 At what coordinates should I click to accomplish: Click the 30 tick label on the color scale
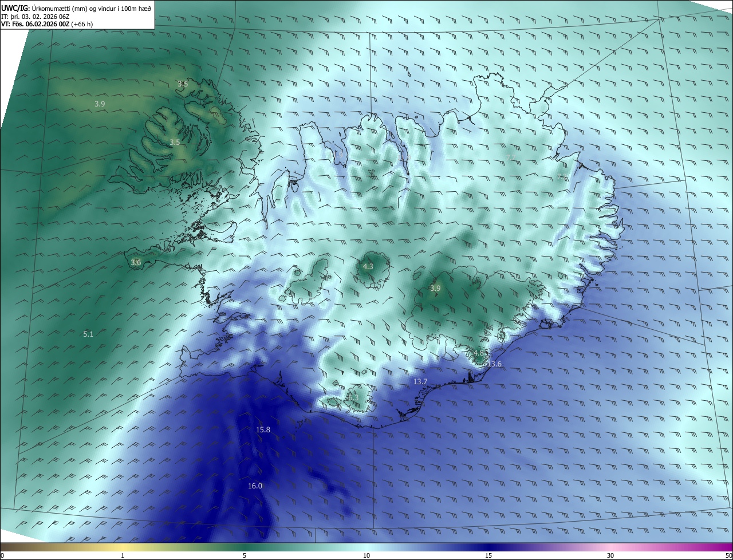point(610,555)
